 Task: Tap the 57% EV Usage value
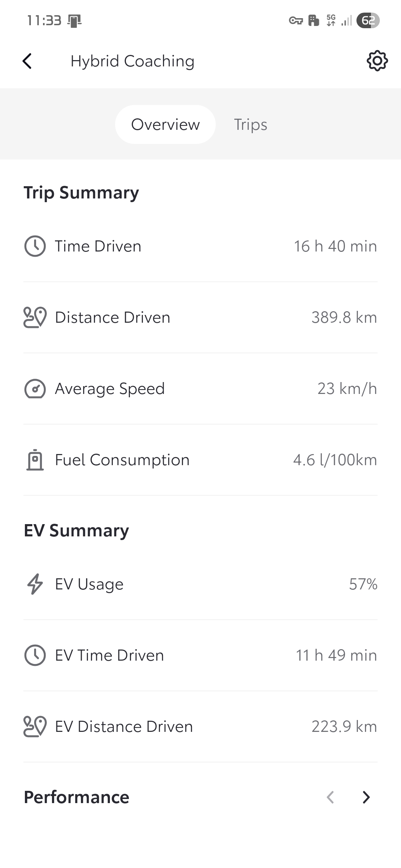tap(363, 584)
